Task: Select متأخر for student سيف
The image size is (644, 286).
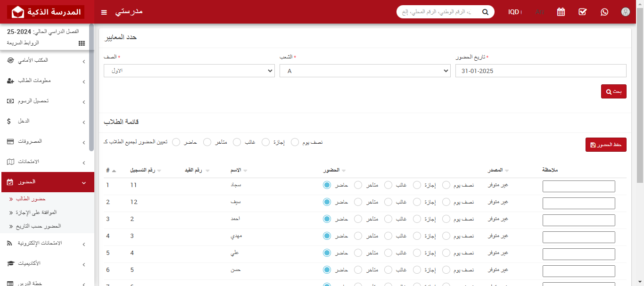Action: point(358,202)
